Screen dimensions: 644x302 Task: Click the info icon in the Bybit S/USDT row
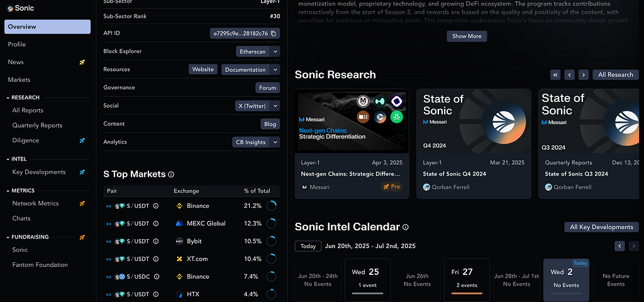156,241
